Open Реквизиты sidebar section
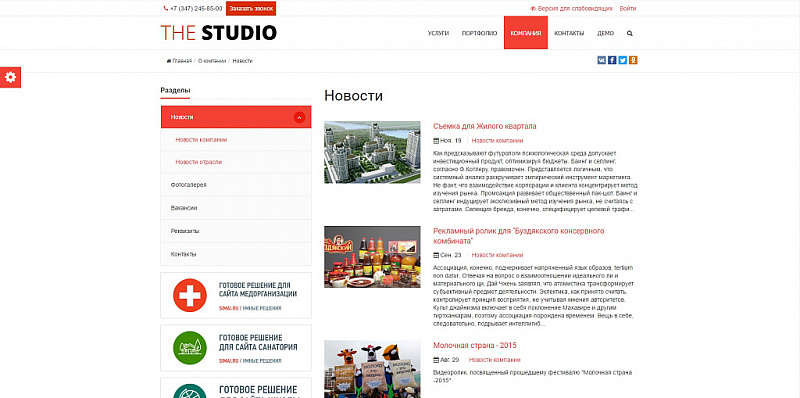 [x=236, y=231]
